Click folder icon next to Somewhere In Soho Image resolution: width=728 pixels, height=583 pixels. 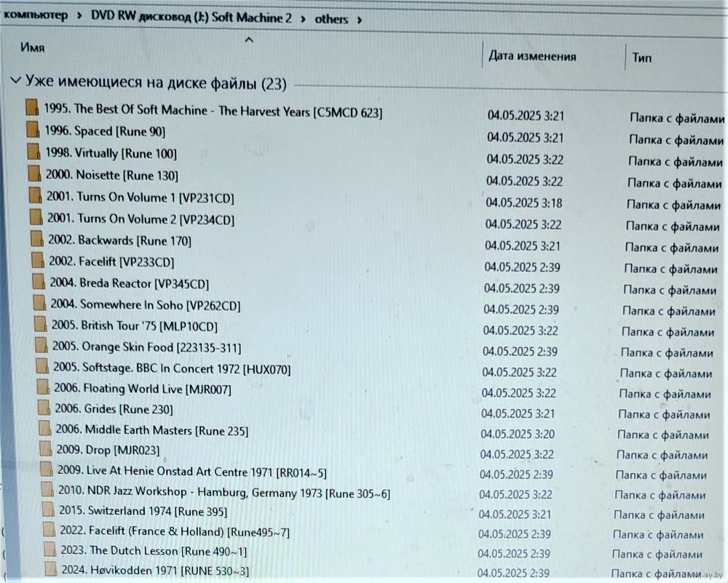pyautogui.click(x=39, y=303)
